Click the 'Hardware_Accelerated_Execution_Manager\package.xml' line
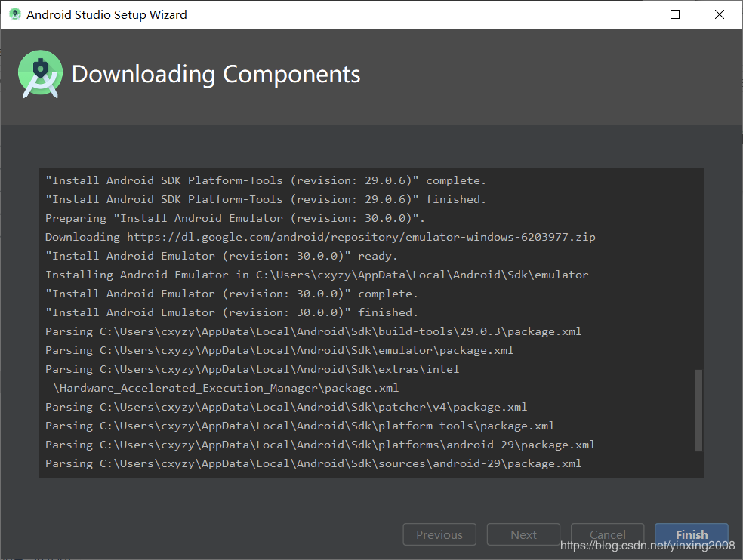This screenshot has width=743, height=560. click(x=226, y=388)
